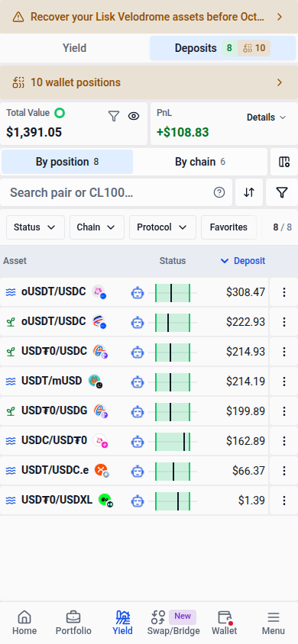Image resolution: width=298 pixels, height=644 pixels.
Task: Open the more menu for the USD₮0/USDG row
Action: [283, 411]
